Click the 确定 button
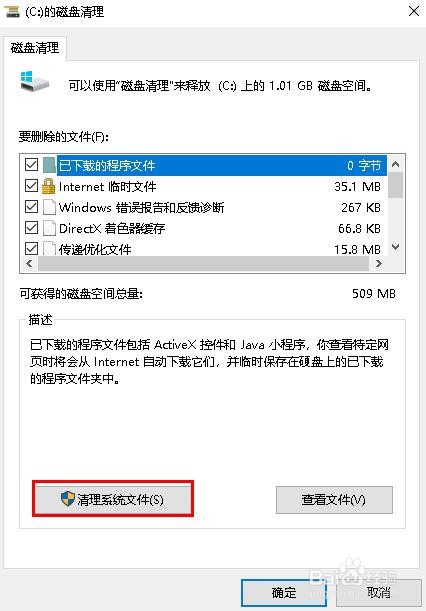The image size is (426, 611). pos(284,593)
